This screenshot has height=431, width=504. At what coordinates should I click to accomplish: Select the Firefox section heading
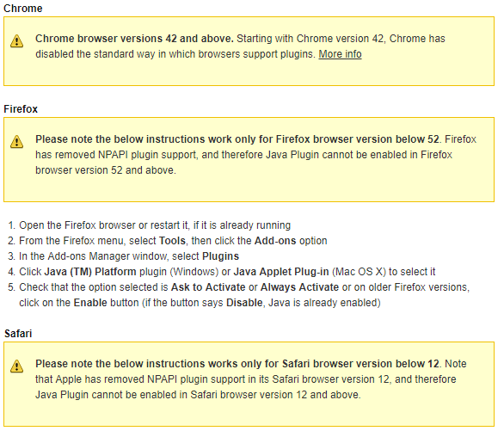[x=21, y=109]
